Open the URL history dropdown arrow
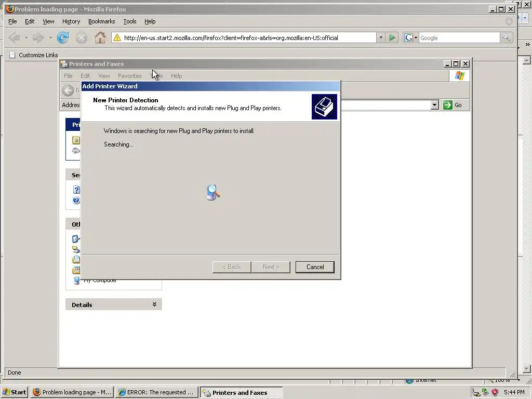532x399 pixels. (x=381, y=37)
